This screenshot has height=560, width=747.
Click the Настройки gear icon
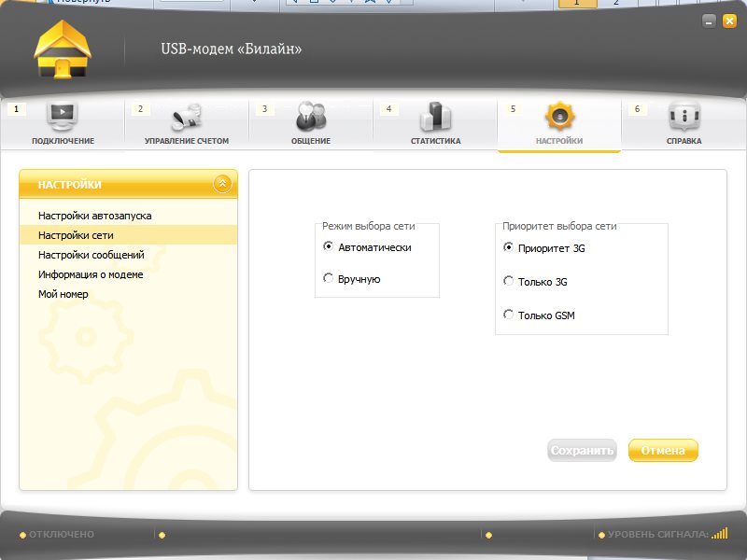(559, 116)
